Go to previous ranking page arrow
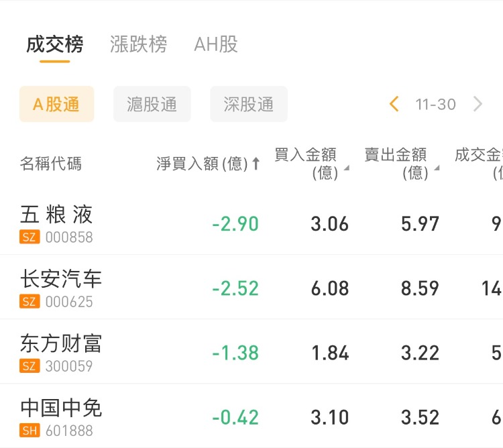 coord(394,104)
